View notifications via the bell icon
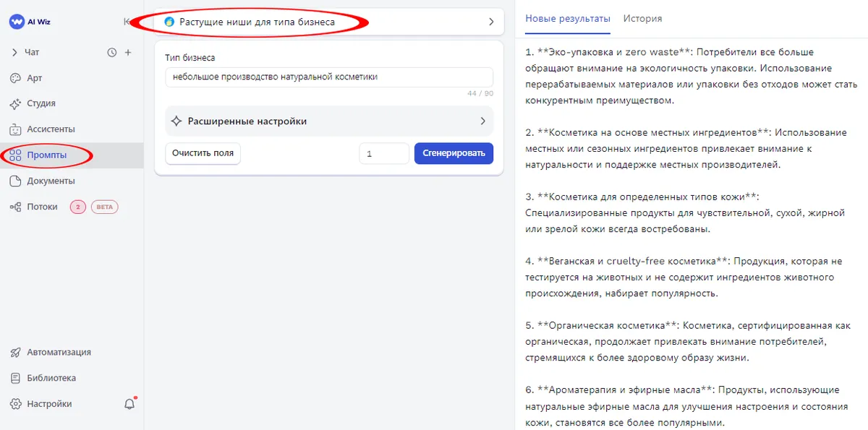868x430 pixels. [129, 404]
